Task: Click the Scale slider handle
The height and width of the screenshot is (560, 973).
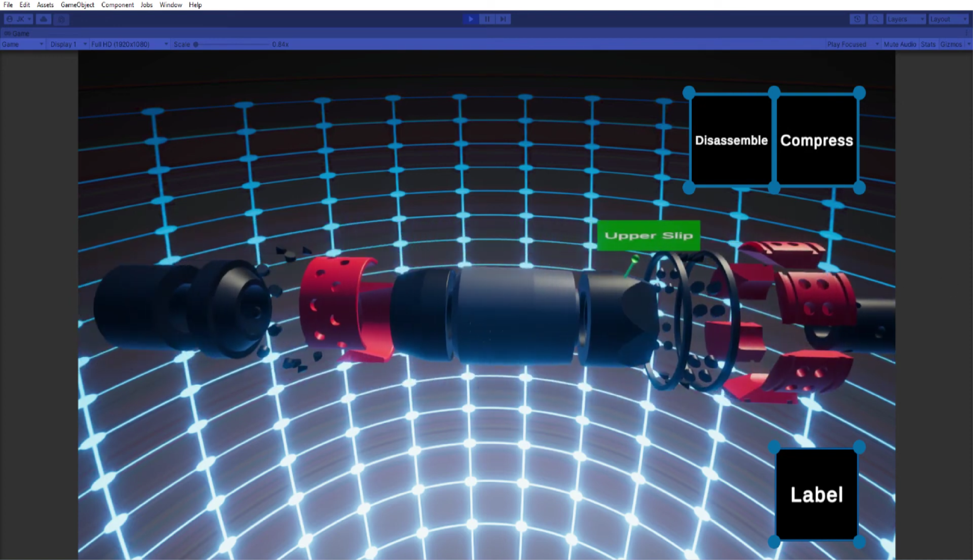Action: coord(196,44)
